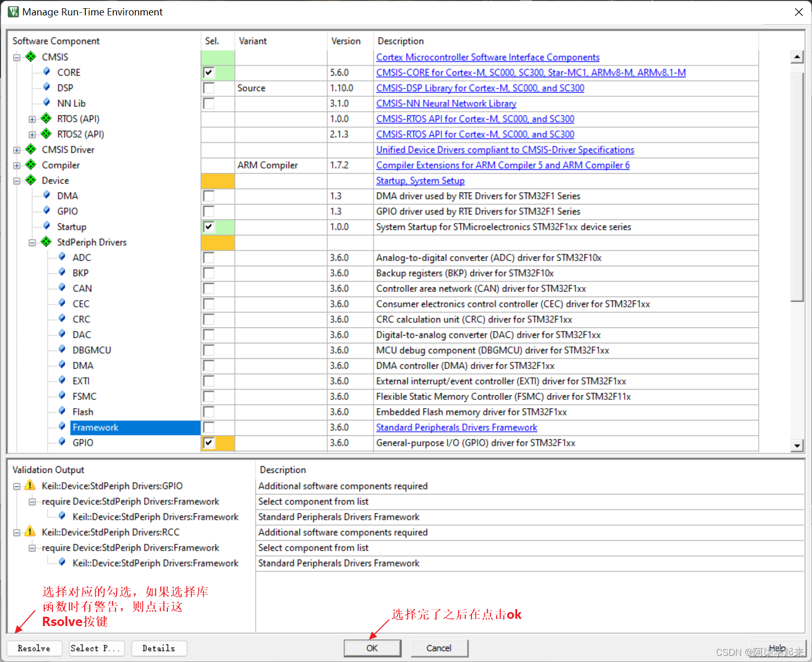Click the Device green diamond icon
The image size is (812, 662).
point(31,180)
